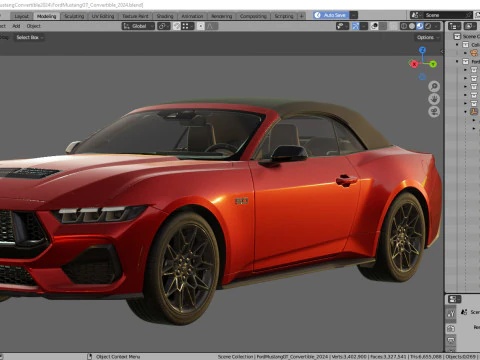Image resolution: width=480 pixels, height=360 pixels.
Task: Toggle X-ray display icon
Action: click(394, 26)
